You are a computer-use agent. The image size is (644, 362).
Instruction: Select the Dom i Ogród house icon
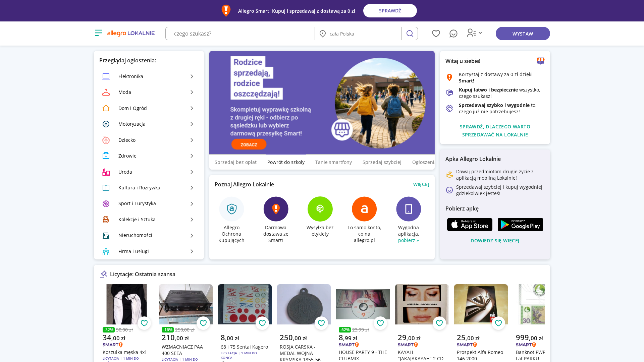[106, 108]
